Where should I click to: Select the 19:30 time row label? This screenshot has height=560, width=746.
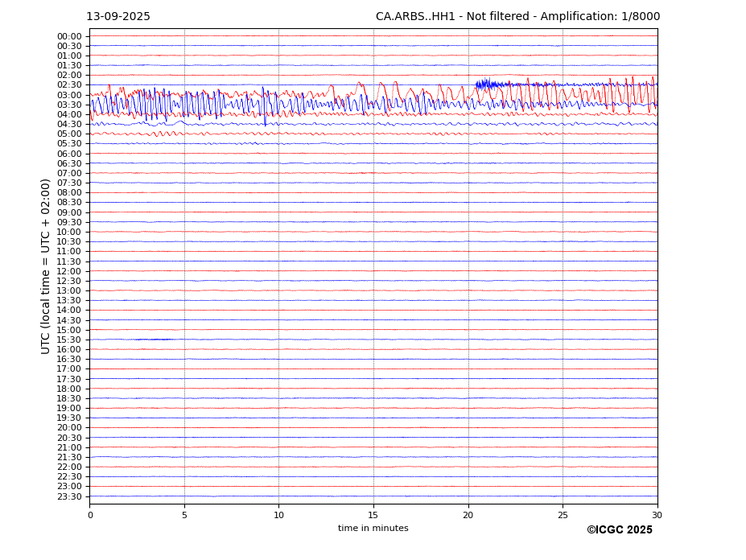tap(69, 418)
